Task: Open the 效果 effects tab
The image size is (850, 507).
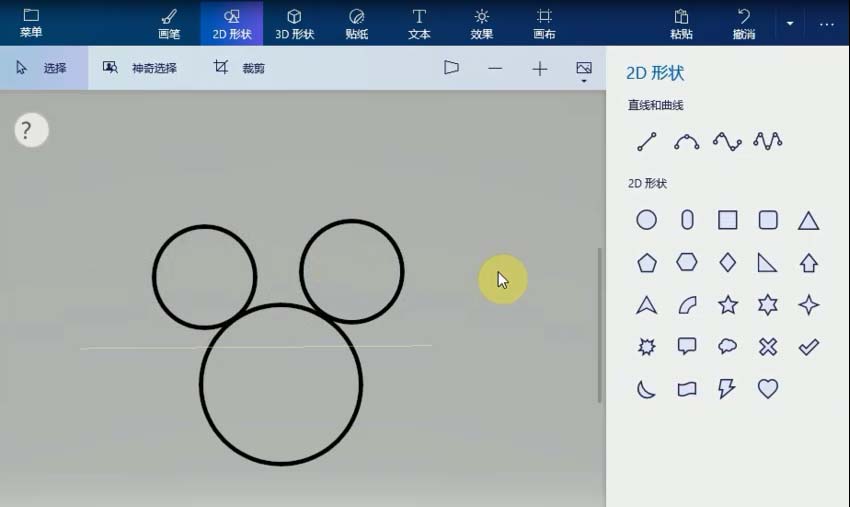Action: (x=481, y=23)
